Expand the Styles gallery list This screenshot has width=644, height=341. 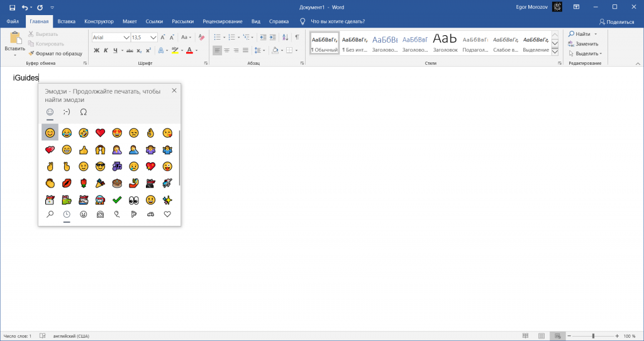pyautogui.click(x=555, y=52)
